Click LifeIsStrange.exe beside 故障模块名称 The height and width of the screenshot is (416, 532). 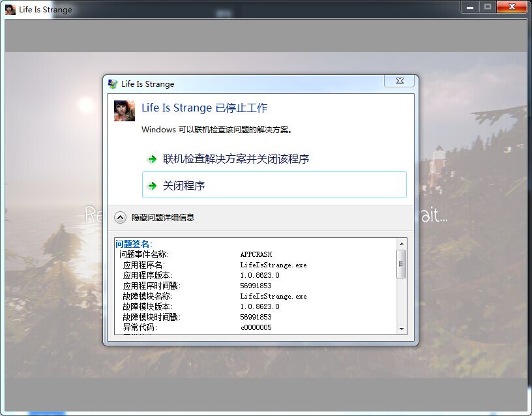[273, 296]
